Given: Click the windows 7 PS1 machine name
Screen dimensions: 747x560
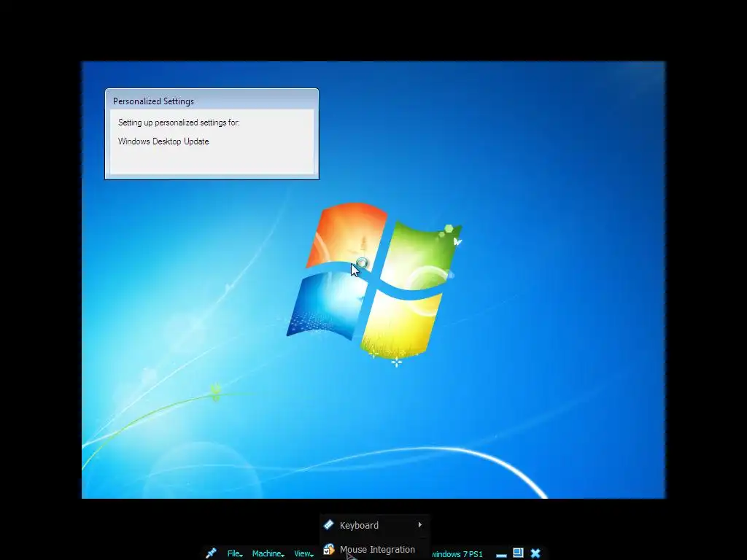Looking at the screenshot, I should (x=457, y=554).
